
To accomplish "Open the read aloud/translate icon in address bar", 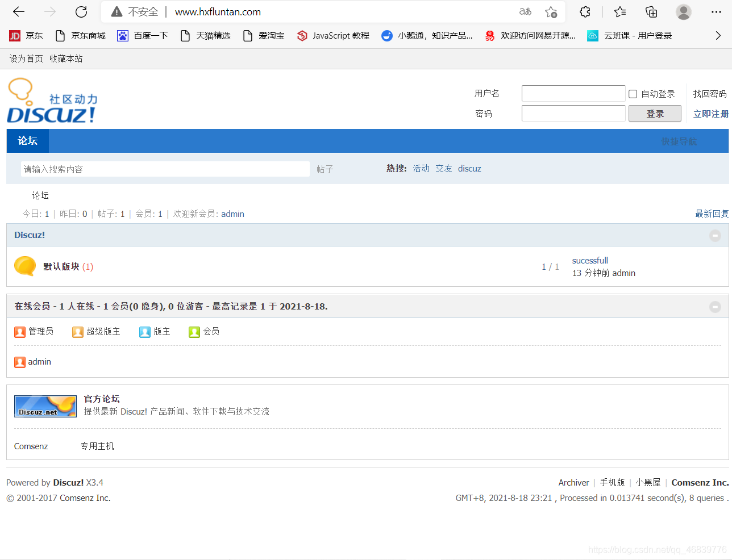I will 525,12.
